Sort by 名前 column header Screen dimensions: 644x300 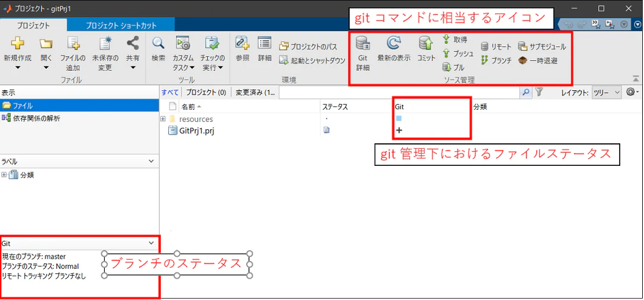tap(250, 107)
